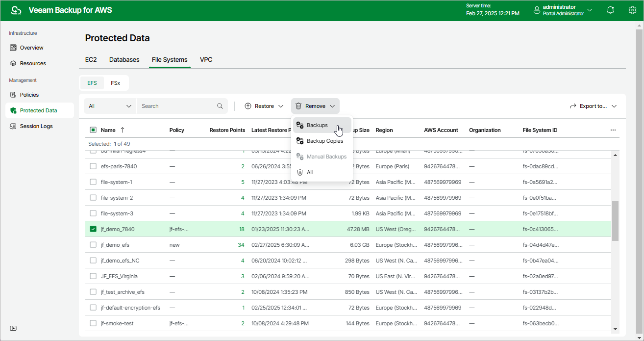Open settings via the gear icon

(632, 10)
